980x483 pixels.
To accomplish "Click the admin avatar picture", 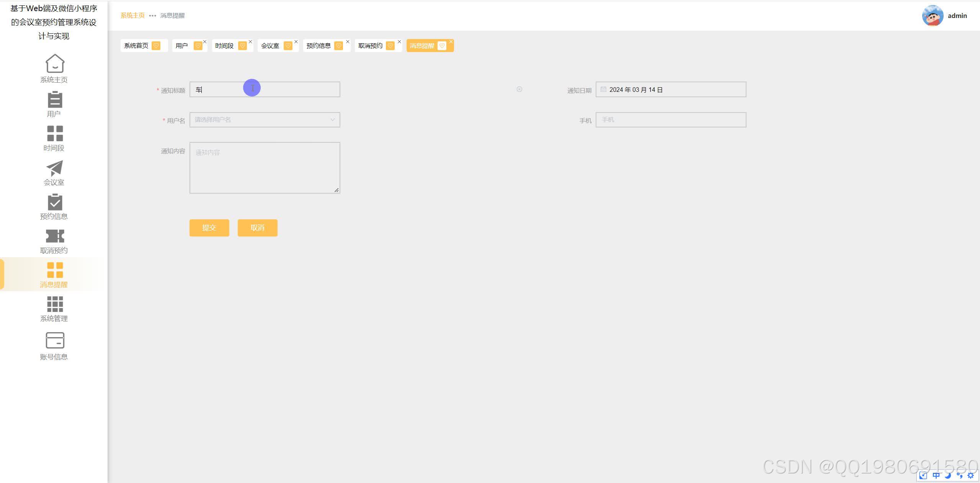I will 932,16.
